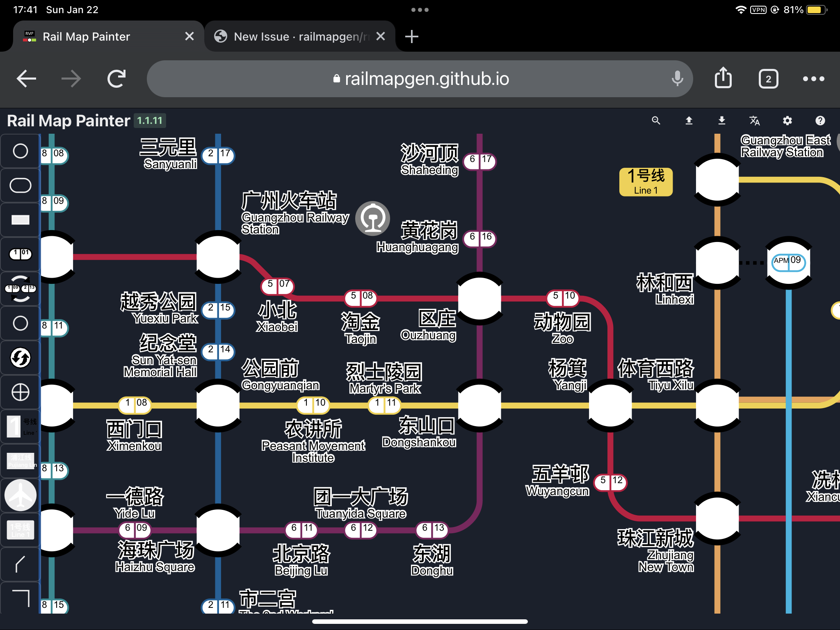
Task: Select the filled rectangle station tool
Action: coord(20,220)
